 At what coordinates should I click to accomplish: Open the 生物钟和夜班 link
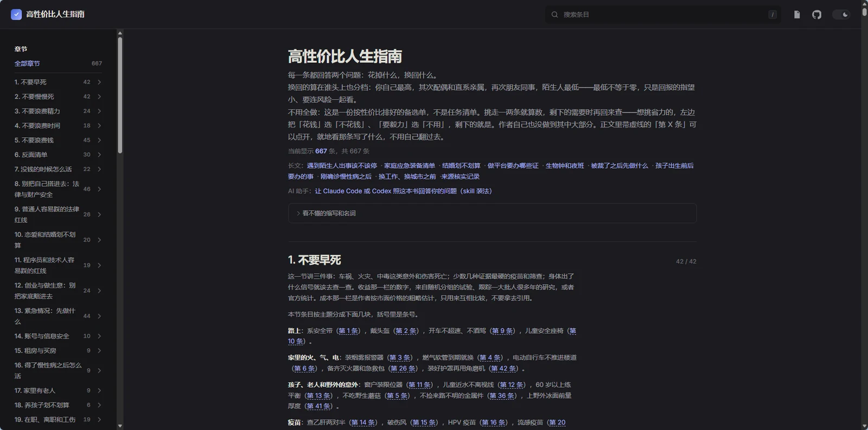tap(565, 166)
